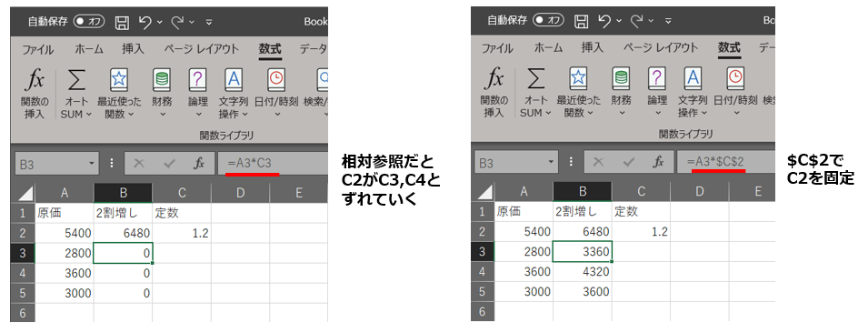Open Recently Used functions star icon, left window
868x333 pixels.
pyautogui.click(x=119, y=80)
